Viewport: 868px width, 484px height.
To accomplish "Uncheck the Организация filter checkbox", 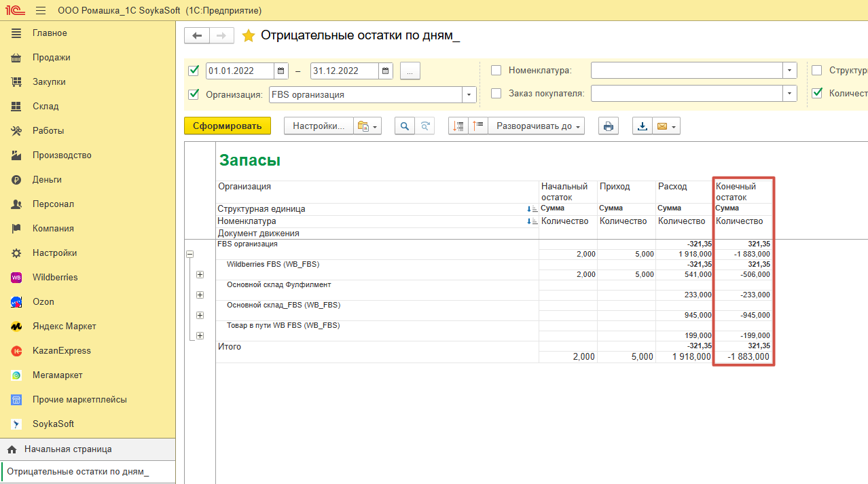I will coord(194,94).
